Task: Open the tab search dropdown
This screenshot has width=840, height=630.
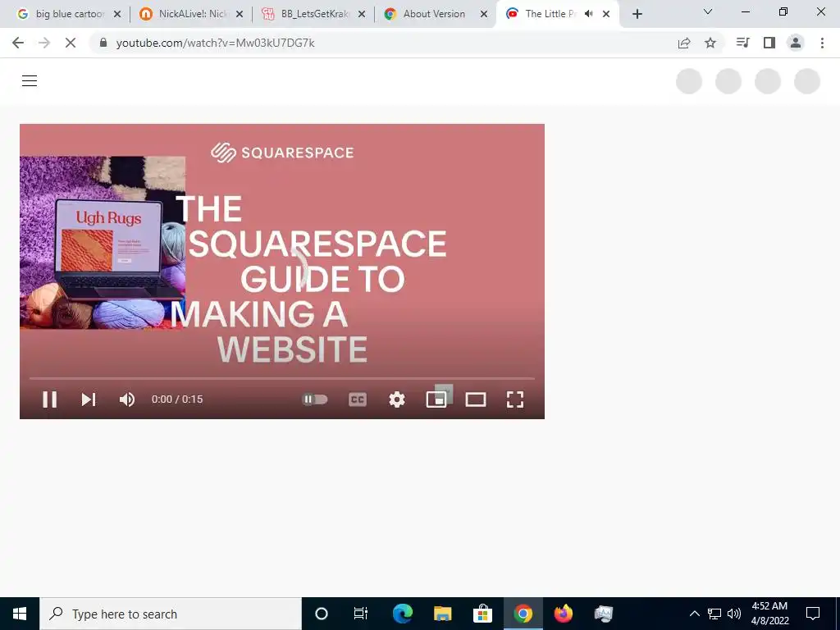Action: pyautogui.click(x=708, y=11)
